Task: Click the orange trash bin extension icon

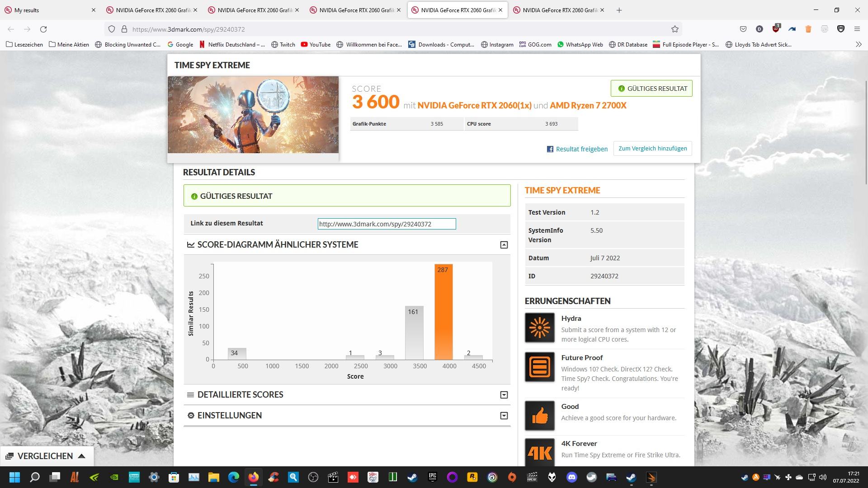Action: pyautogui.click(x=808, y=29)
